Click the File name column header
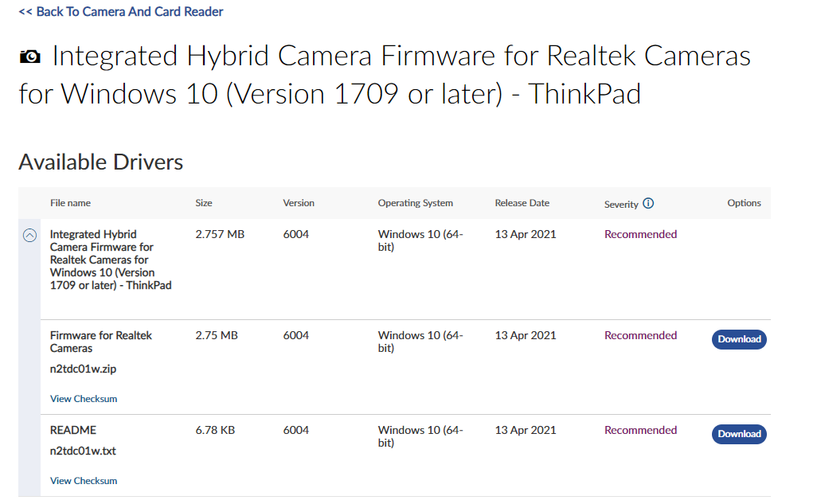This screenshot has width=821, height=504. (70, 203)
